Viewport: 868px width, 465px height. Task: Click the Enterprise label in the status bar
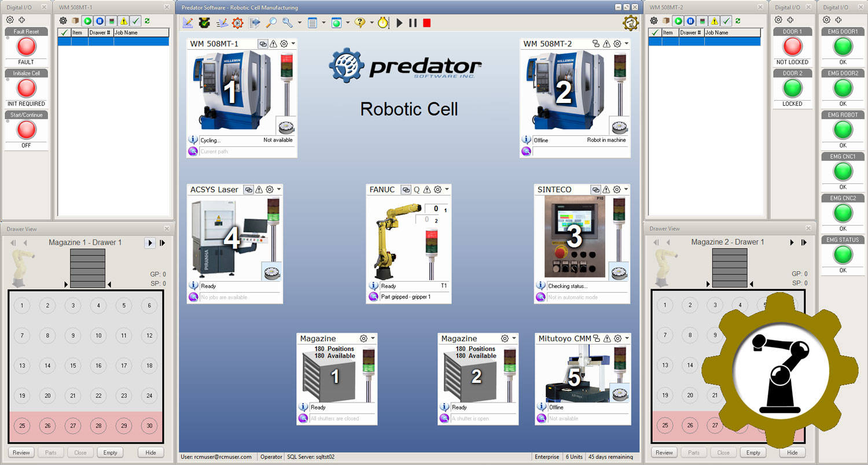546,456
